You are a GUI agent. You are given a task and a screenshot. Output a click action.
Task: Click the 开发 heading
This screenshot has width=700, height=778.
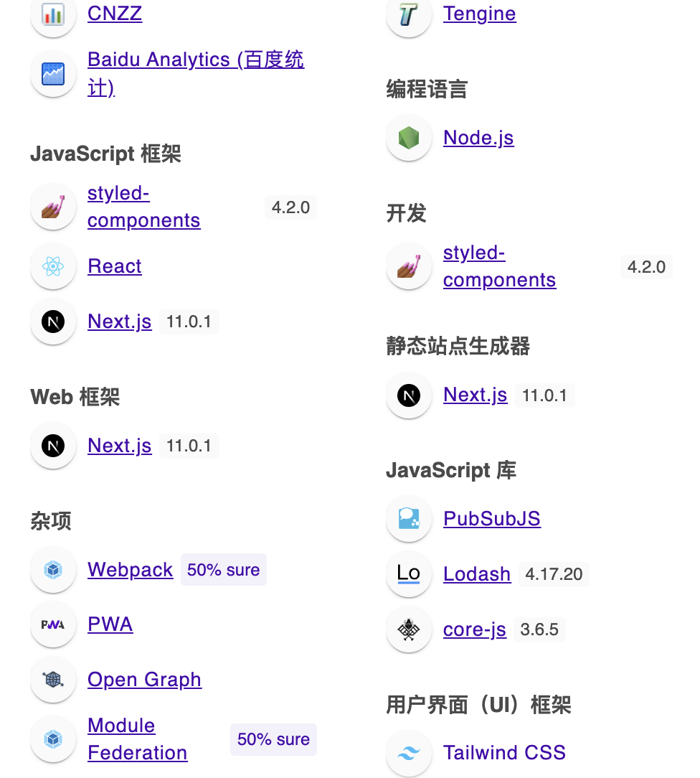tap(406, 213)
